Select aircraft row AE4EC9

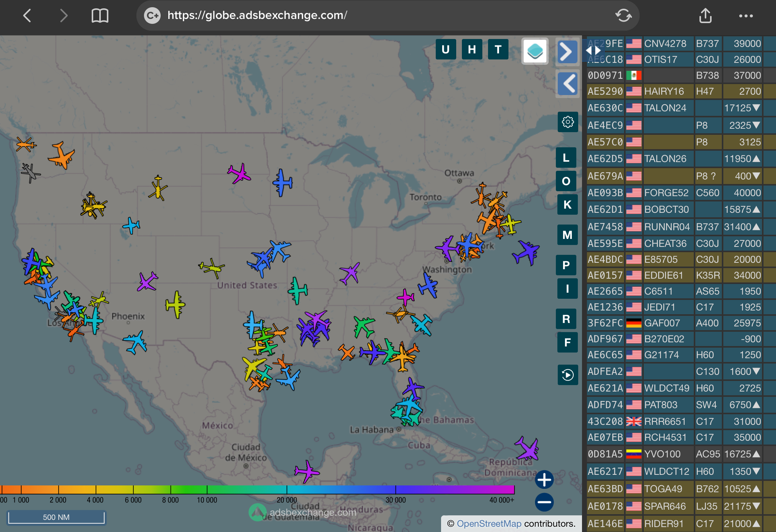click(681, 125)
